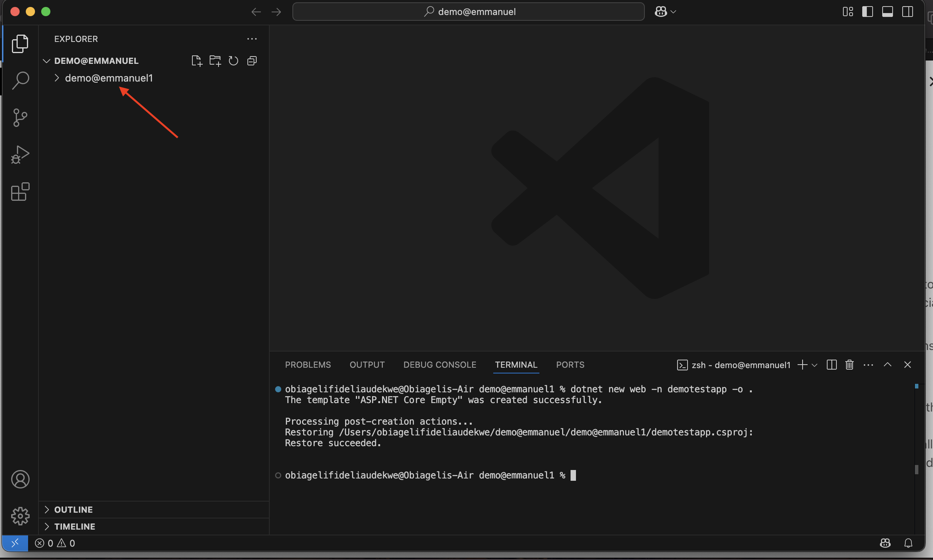
Task: Switch to the PORTS tab
Action: pos(570,365)
